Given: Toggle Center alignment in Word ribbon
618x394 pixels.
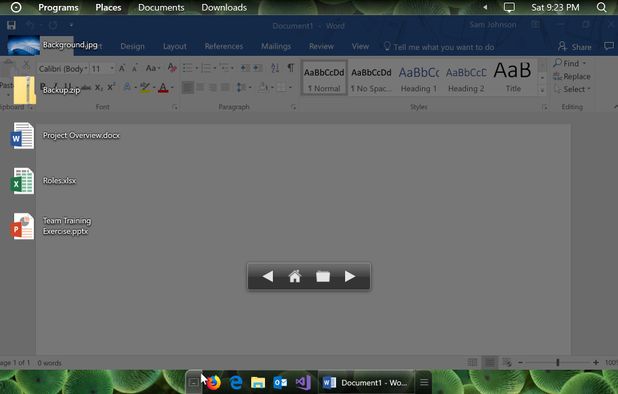Looking at the screenshot, I should [x=200, y=87].
